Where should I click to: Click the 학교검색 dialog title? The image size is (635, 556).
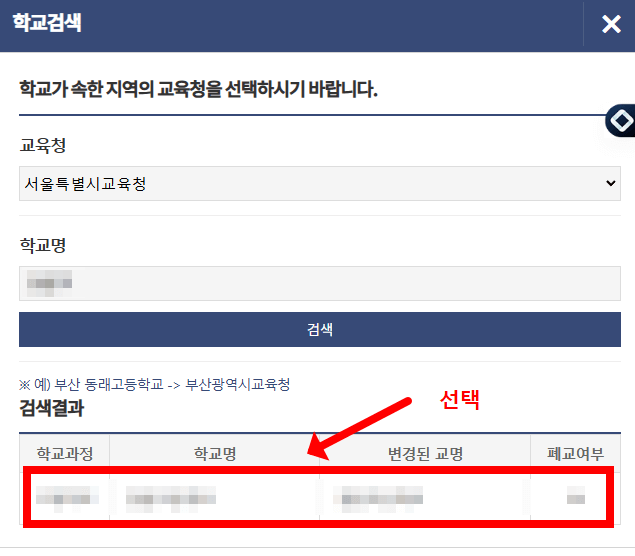point(47,24)
